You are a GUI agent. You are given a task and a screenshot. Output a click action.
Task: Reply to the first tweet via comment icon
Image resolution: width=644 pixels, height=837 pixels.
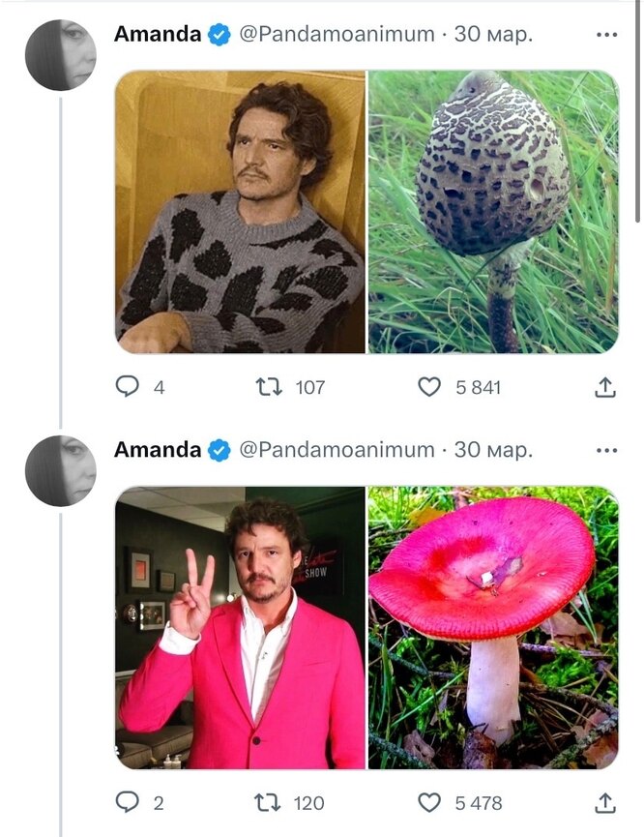128,387
